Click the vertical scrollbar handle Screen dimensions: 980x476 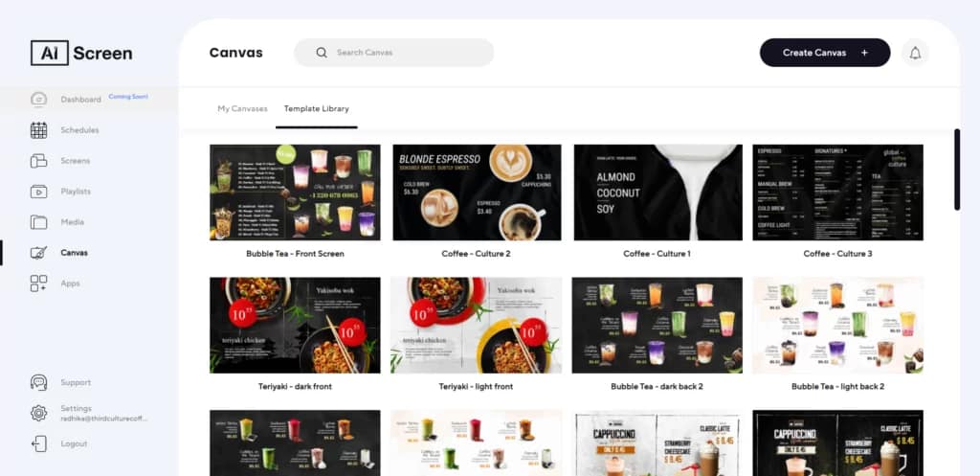point(957,170)
